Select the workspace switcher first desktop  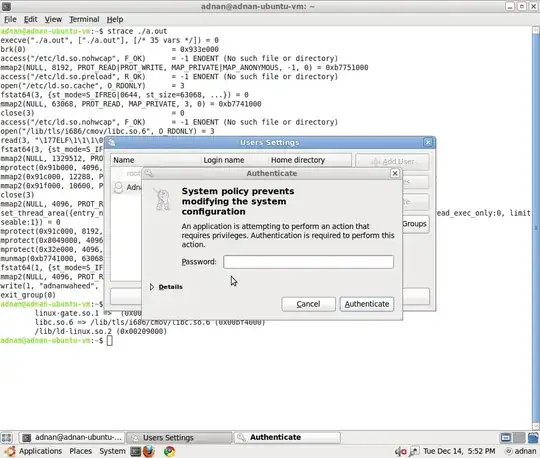[x=506, y=438]
